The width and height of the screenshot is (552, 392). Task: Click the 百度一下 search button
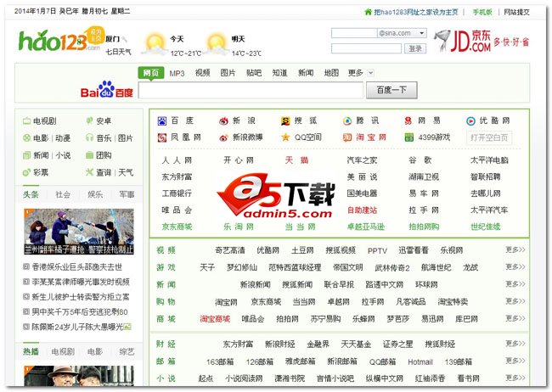391,90
